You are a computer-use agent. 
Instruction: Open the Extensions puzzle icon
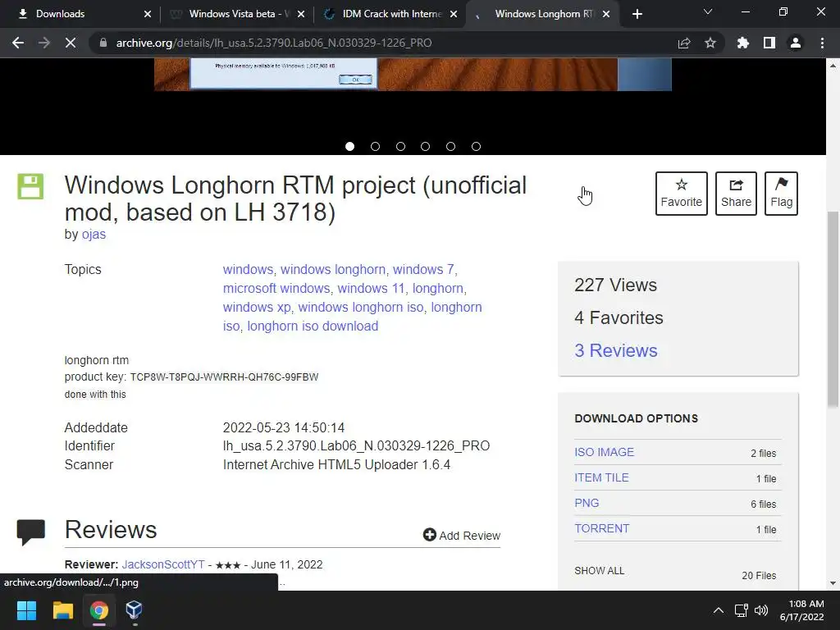point(743,43)
